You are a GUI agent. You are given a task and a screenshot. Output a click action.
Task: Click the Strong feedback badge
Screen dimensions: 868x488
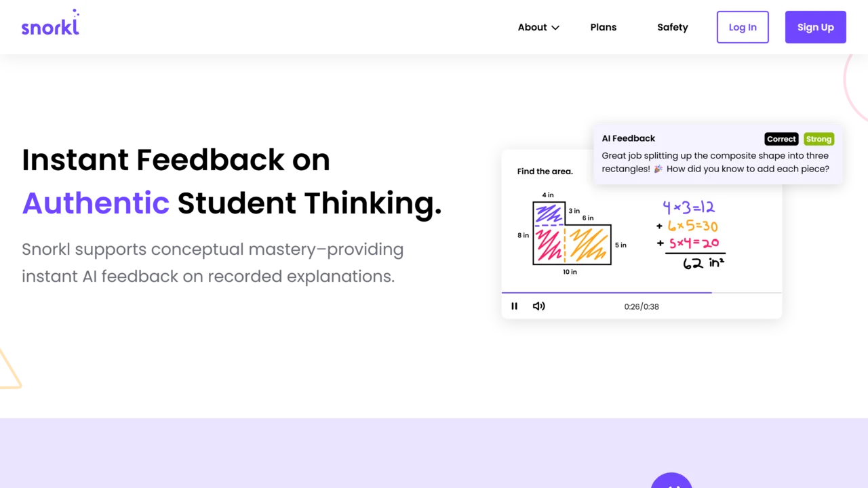(818, 139)
